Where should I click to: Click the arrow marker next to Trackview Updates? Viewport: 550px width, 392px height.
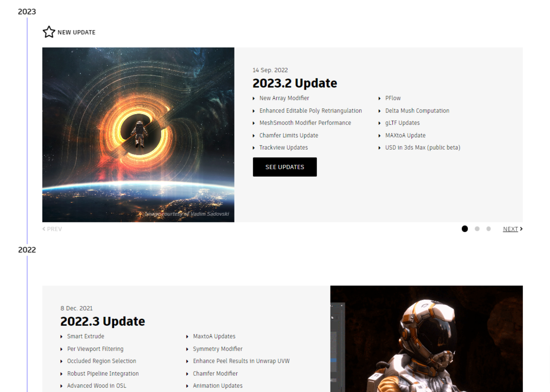pyautogui.click(x=254, y=148)
